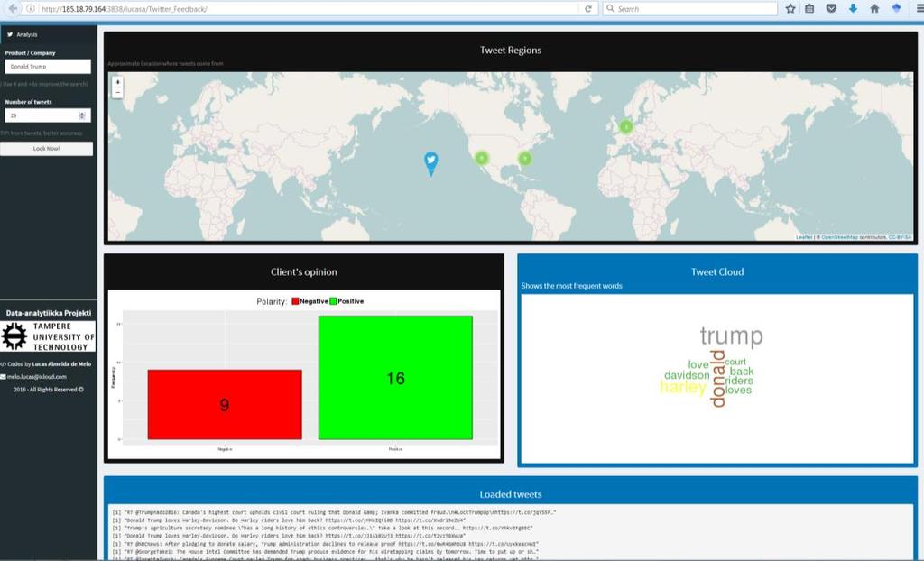
Task: Open the downloads arrow icon
Action: [x=853, y=8]
